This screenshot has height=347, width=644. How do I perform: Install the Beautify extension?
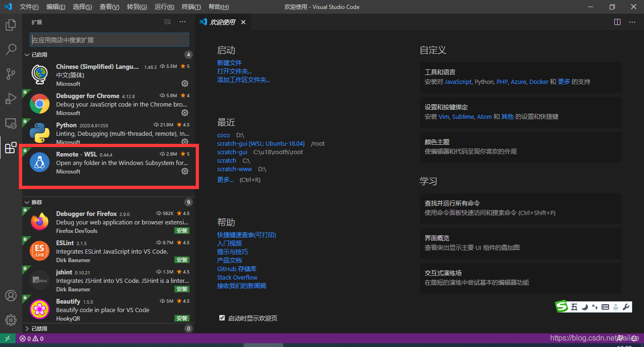point(182,318)
